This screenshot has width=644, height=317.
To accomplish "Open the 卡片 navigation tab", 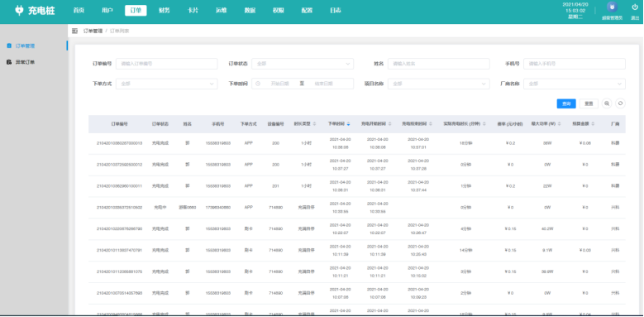I will tap(193, 11).
